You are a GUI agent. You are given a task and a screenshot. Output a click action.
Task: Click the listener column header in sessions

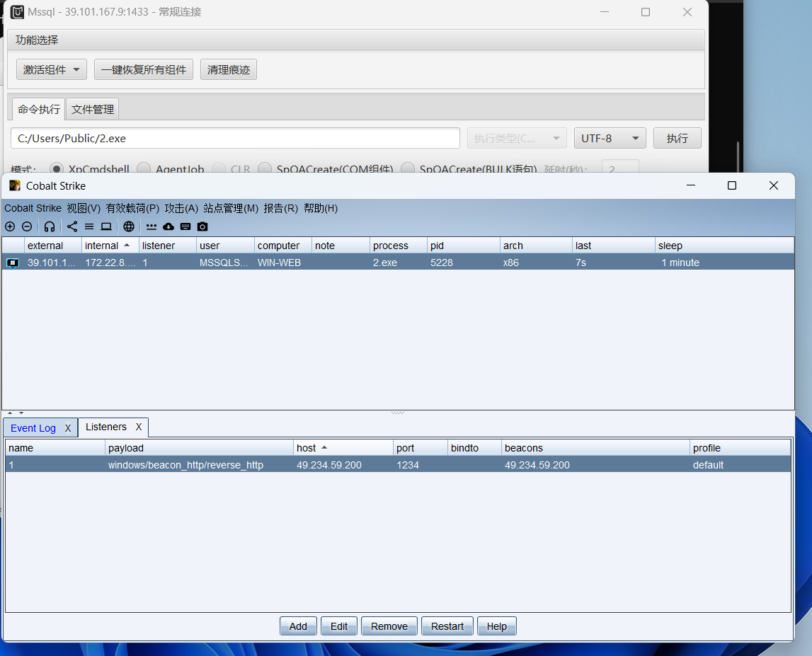(x=167, y=246)
